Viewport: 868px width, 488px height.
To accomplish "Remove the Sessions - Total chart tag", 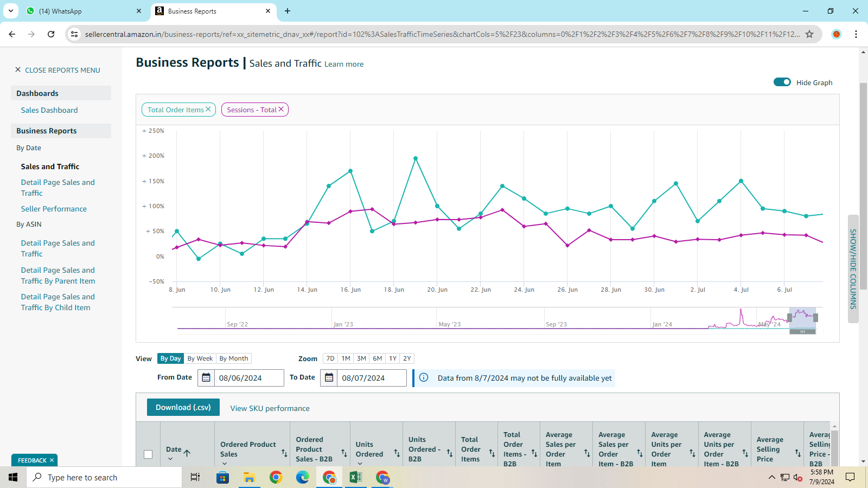I will (281, 110).
